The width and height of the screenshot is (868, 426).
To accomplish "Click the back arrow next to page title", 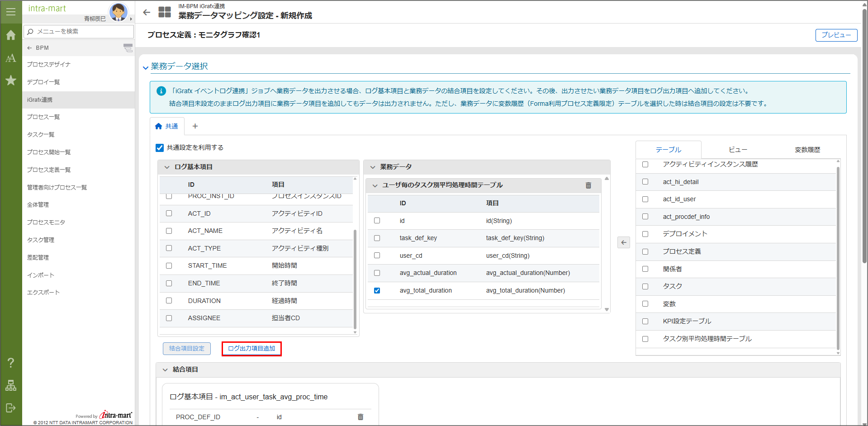I will 147,13.
